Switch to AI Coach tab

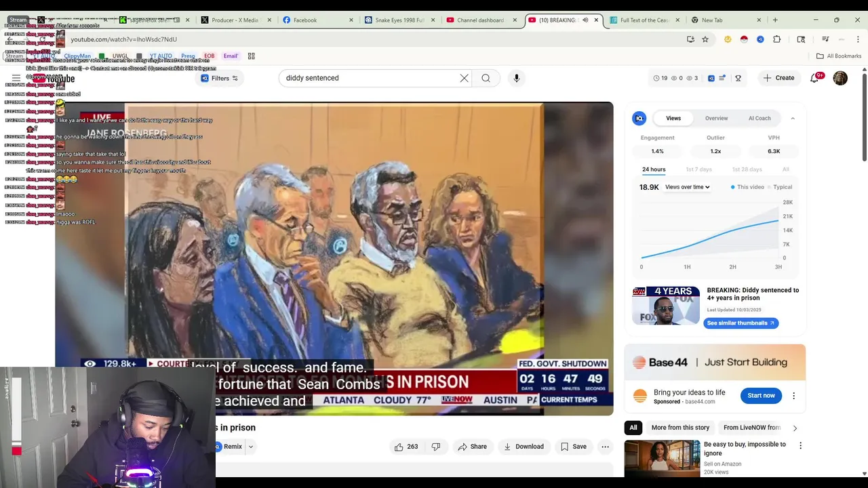click(759, 119)
